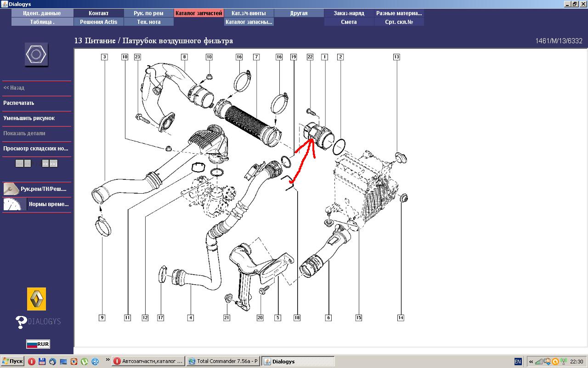Click the Renault diamond logo

pos(36,299)
